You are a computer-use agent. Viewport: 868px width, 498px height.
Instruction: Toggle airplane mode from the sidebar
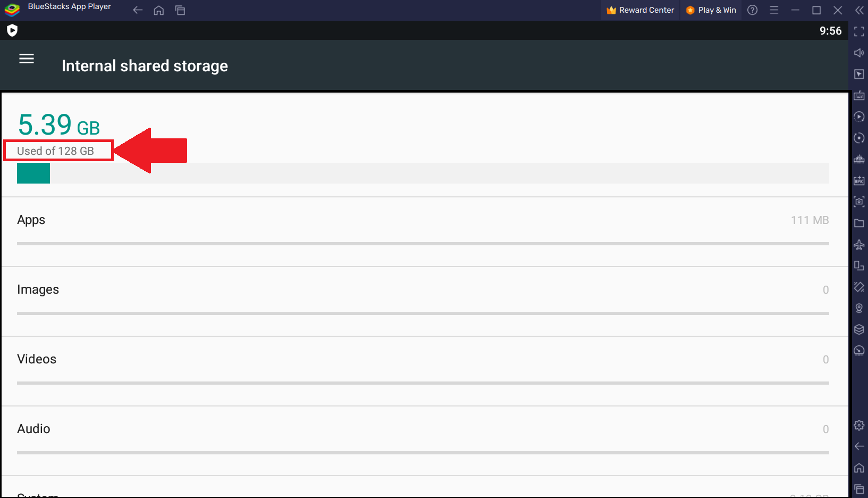(859, 245)
